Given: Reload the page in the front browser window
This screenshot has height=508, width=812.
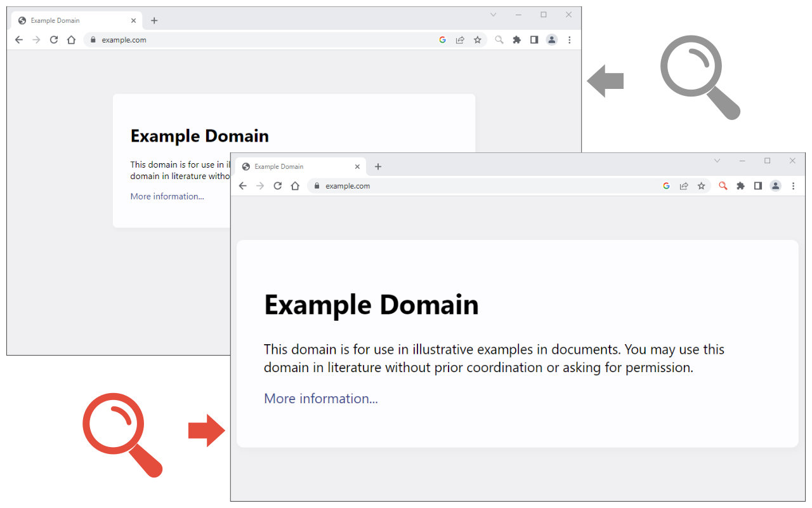Looking at the screenshot, I should click(277, 185).
